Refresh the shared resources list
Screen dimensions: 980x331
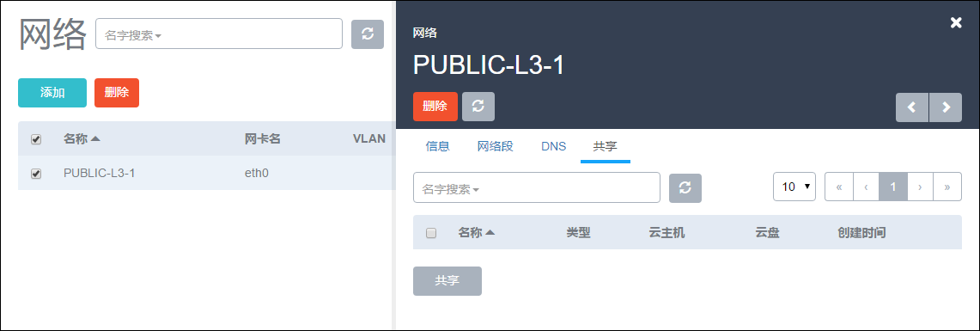[x=685, y=187]
